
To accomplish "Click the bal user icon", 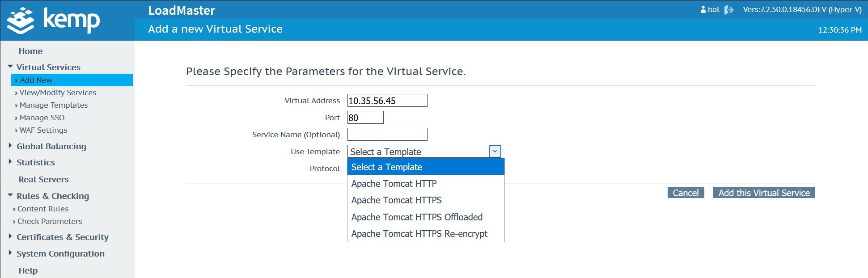I will [x=703, y=9].
